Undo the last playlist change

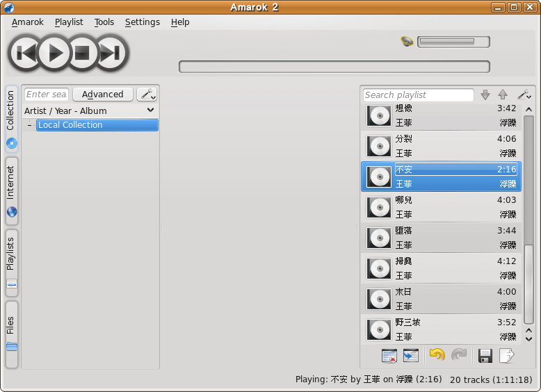(x=437, y=354)
